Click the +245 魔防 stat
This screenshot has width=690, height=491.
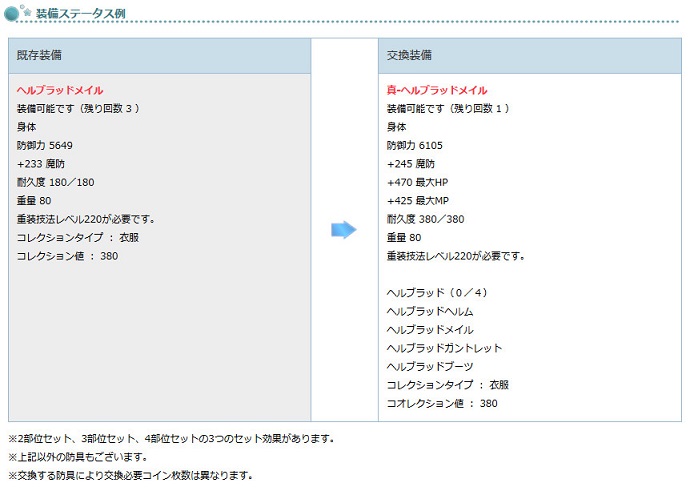coord(411,164)
